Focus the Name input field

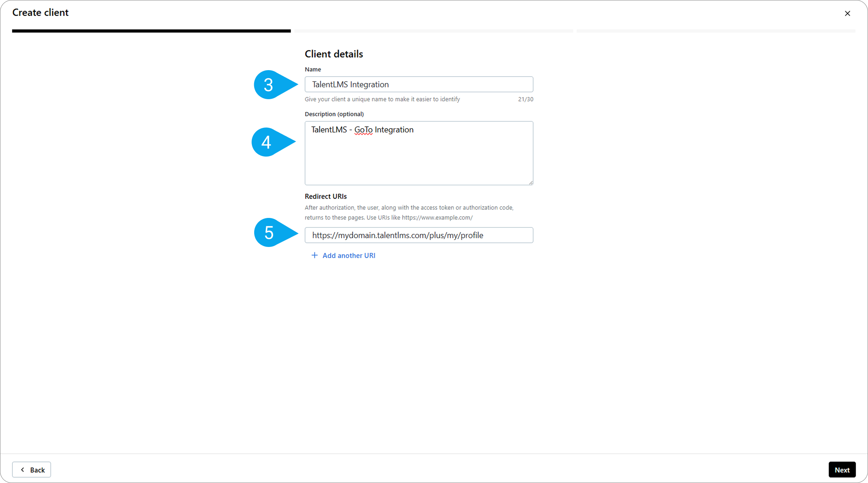coord(419,84)
